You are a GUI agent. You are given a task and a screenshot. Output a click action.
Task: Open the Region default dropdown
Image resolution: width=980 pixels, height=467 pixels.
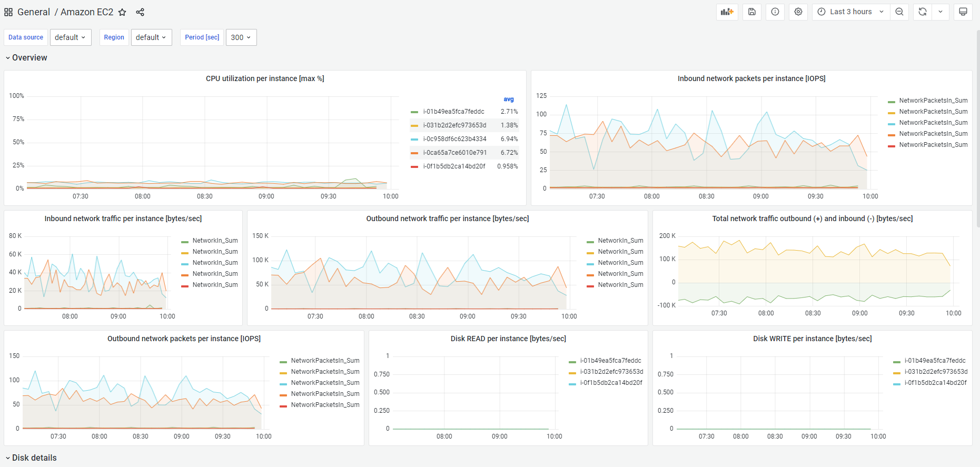pyautogui.click(x=152, y=37)
